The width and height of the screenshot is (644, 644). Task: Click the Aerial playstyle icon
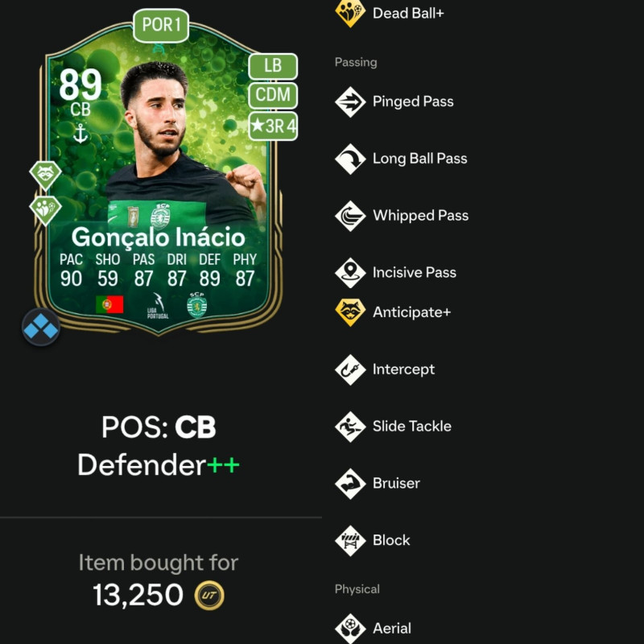click(350, 629)
